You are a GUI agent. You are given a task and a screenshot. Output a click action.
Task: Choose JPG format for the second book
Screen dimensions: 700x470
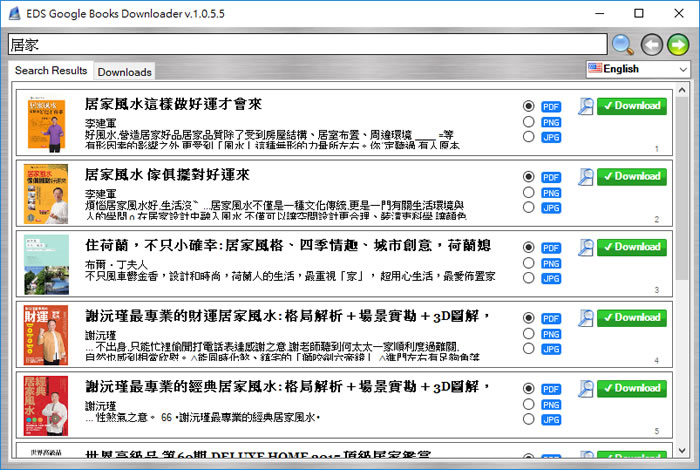click(528, 208)
